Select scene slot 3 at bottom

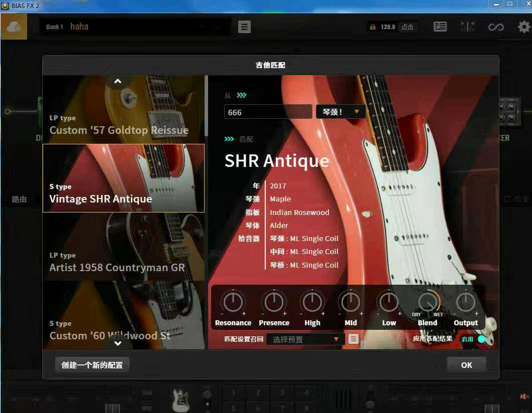[x=282, y=392]
